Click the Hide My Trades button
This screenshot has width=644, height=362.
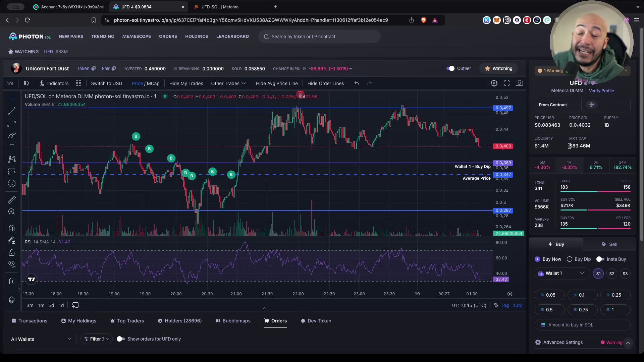[x=186, y=83]
